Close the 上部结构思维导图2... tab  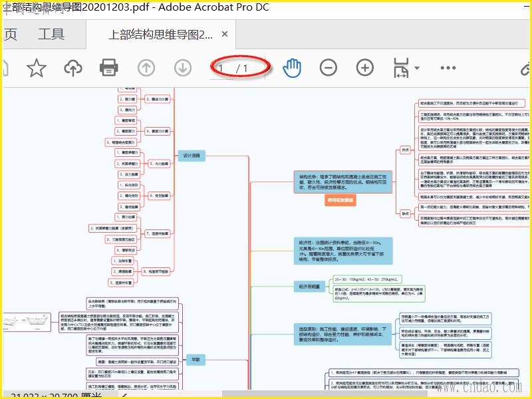click(x=225, y=34)
